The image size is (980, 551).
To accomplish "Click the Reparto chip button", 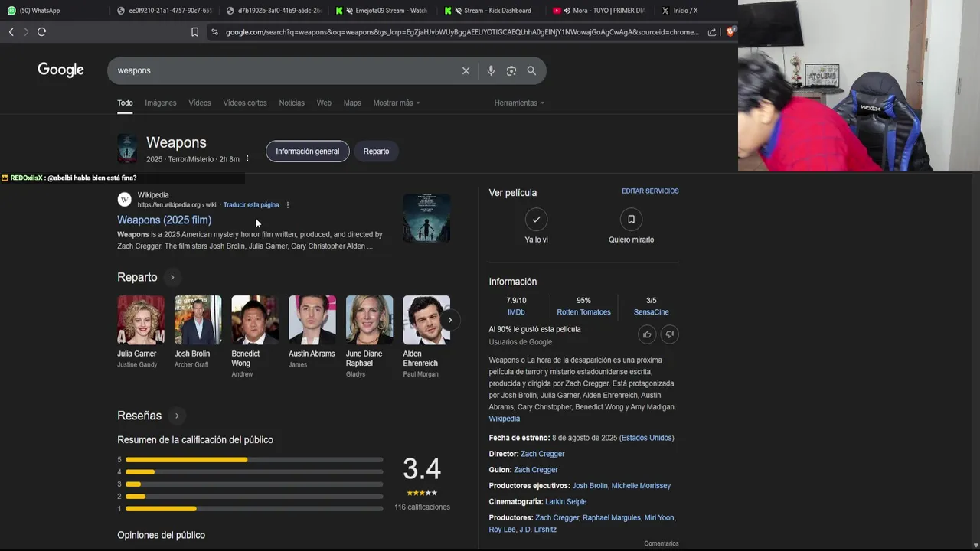I will click(376, 152).
